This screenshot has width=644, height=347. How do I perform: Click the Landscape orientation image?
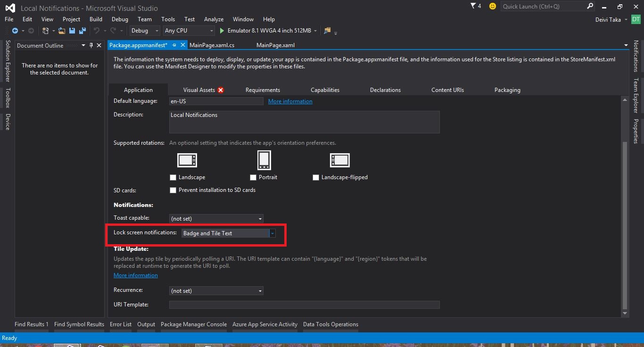187,160
